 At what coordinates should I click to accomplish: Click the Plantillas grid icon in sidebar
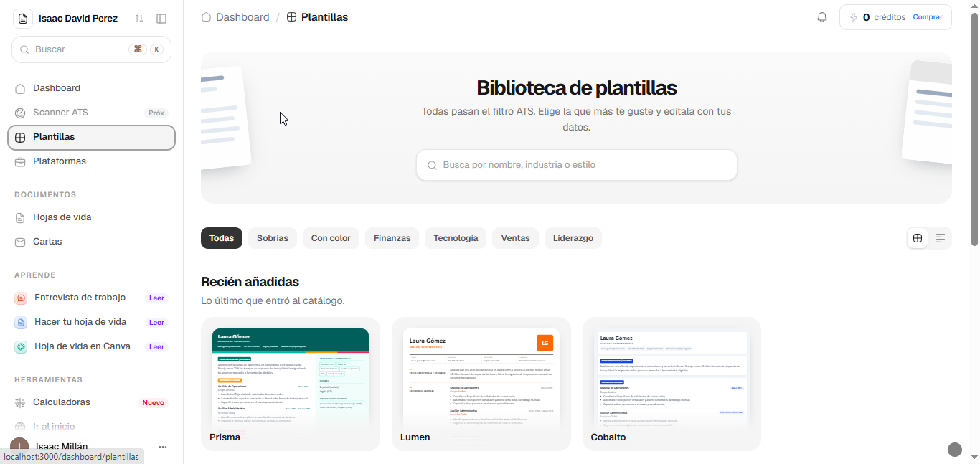[20, 137]
